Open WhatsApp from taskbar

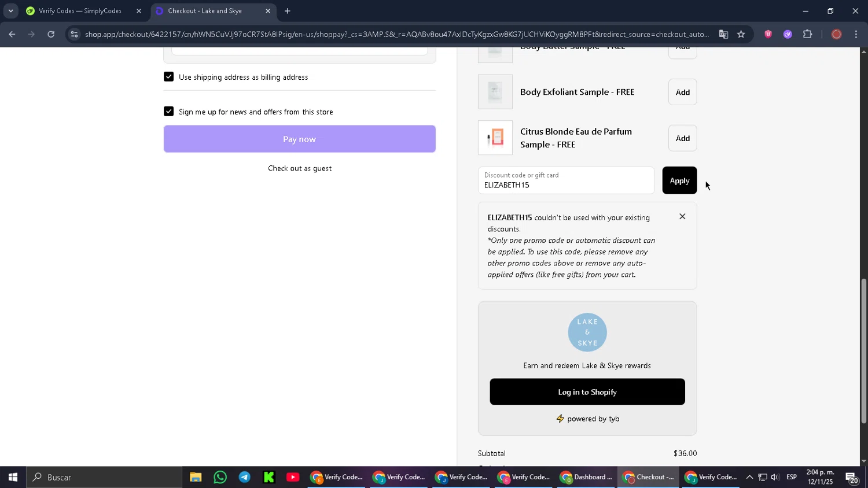220,478
